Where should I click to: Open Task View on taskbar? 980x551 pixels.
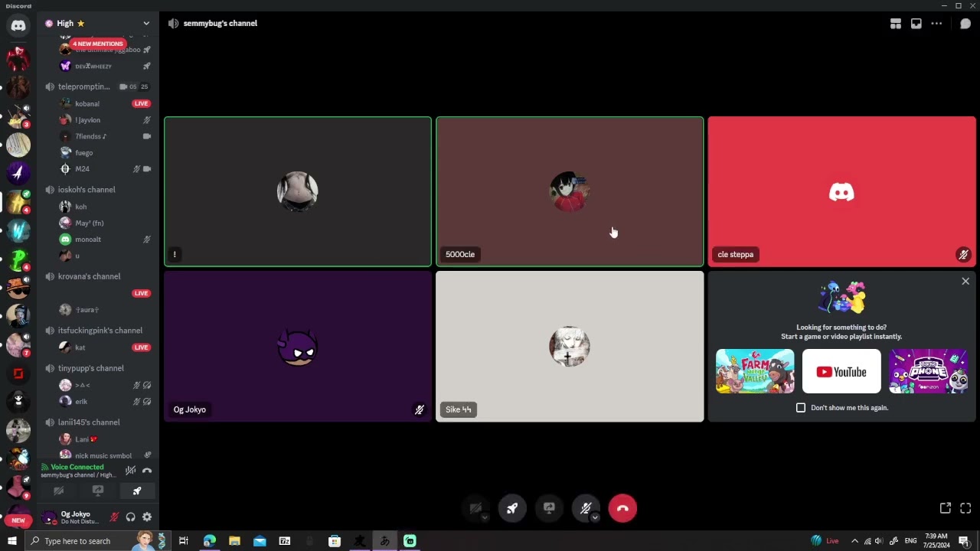click(184, 541)
